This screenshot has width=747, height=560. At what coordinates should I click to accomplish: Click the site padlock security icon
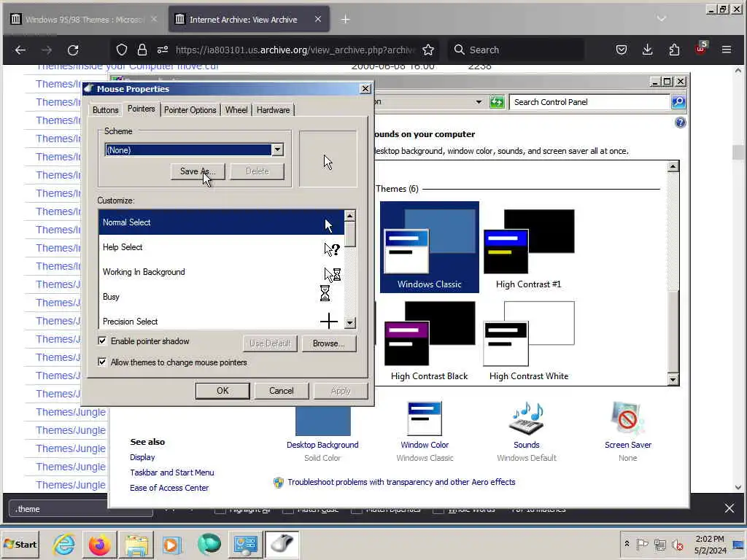(x=142, y=50)
